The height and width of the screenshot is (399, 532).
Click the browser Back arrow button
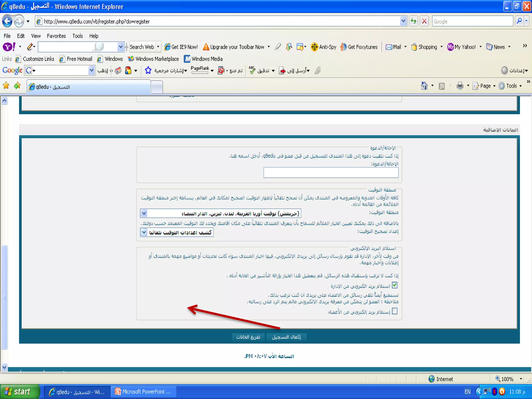7,21
